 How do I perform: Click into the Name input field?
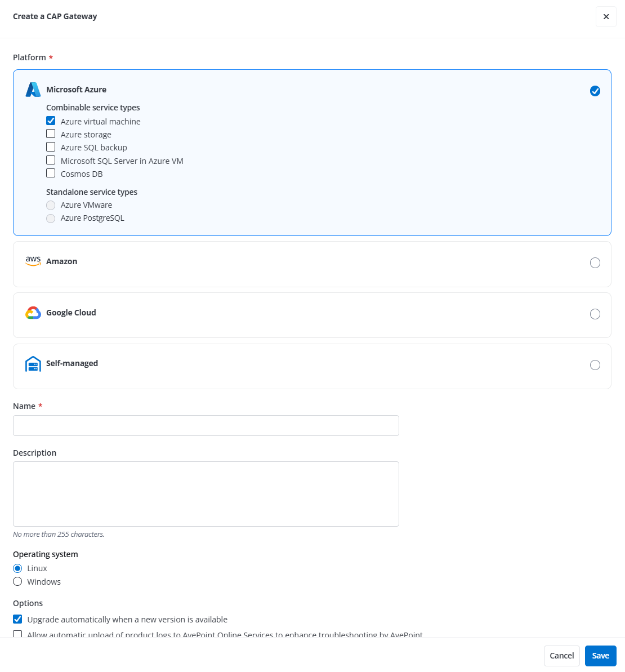coord(206,426)
